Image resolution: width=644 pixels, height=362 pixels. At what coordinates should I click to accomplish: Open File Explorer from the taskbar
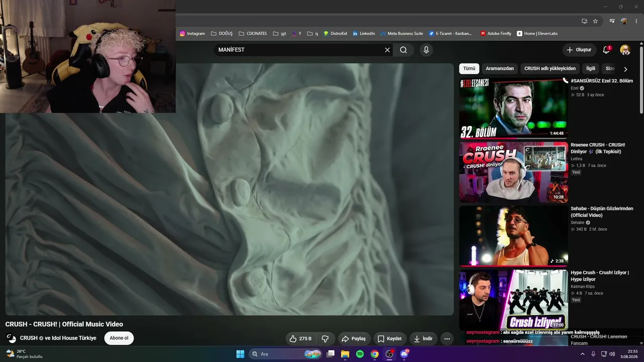345,354
